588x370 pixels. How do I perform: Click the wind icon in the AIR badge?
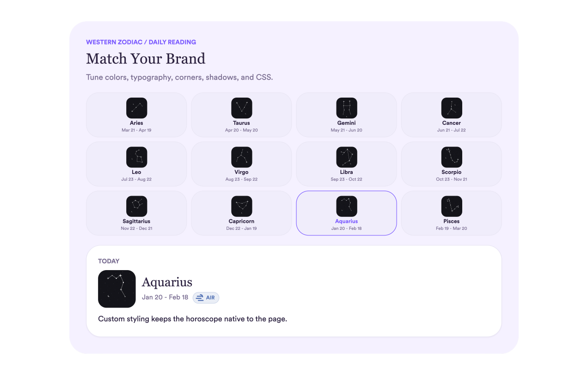200,297
